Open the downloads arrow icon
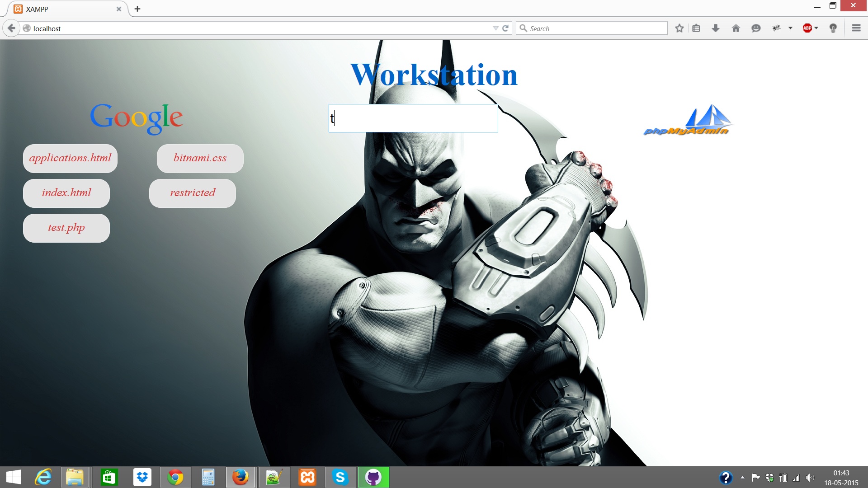Screen dimensions: 868x488 [716, 28]
